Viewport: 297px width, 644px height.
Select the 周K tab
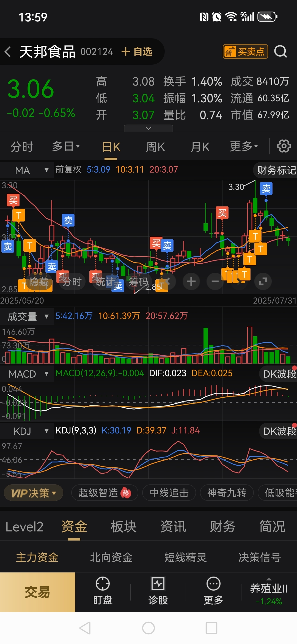pos(155,147)
